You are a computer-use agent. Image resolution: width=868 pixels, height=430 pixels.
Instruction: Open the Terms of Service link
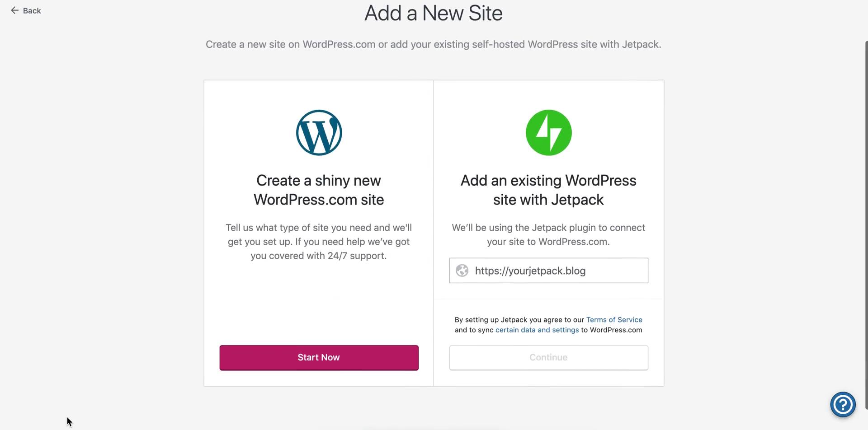(x=614, y=319)
